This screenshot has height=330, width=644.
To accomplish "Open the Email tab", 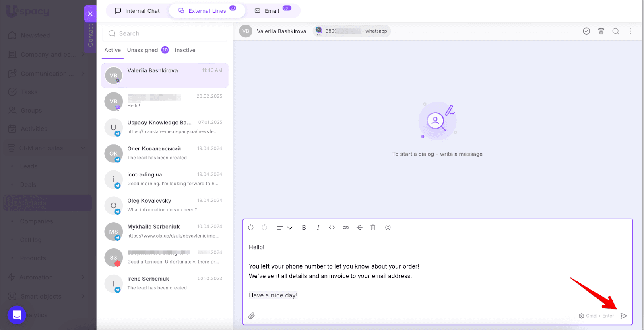I will (x=272, y=11).
